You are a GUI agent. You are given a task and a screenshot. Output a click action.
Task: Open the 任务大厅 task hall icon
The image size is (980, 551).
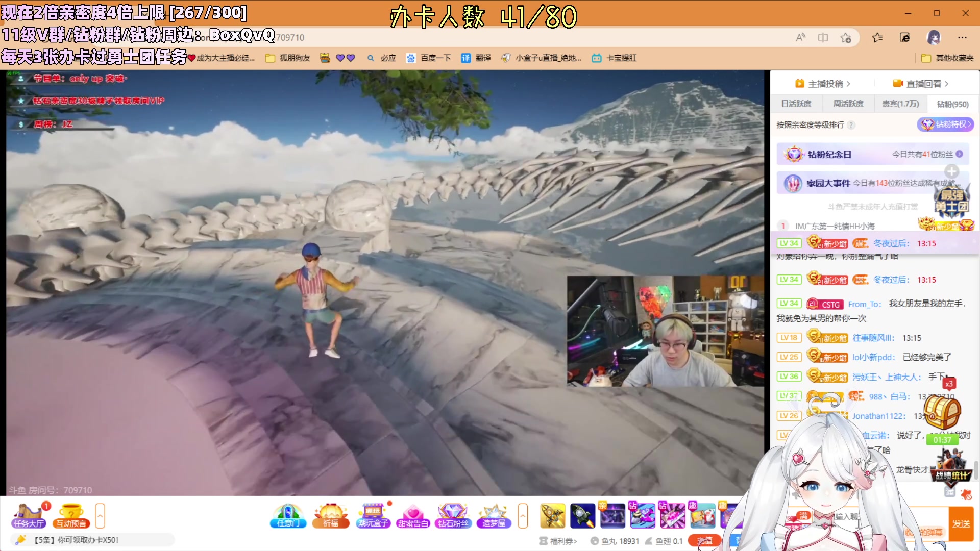pyautogui.click(x=29, y=516)
